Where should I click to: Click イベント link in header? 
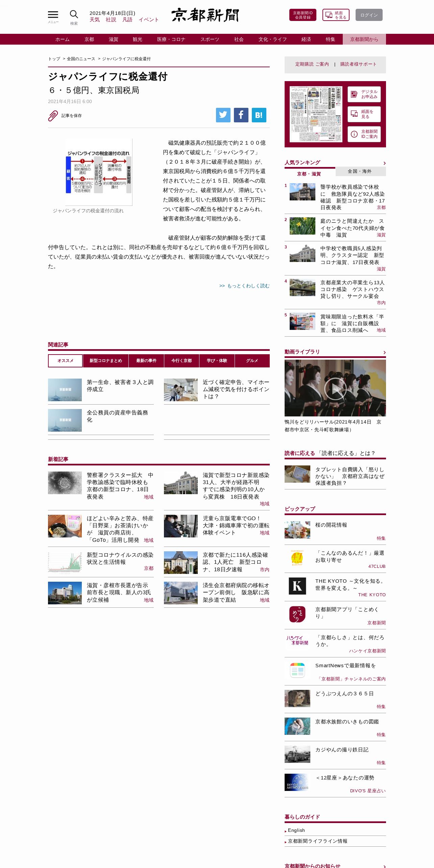[x=149, y=20]
